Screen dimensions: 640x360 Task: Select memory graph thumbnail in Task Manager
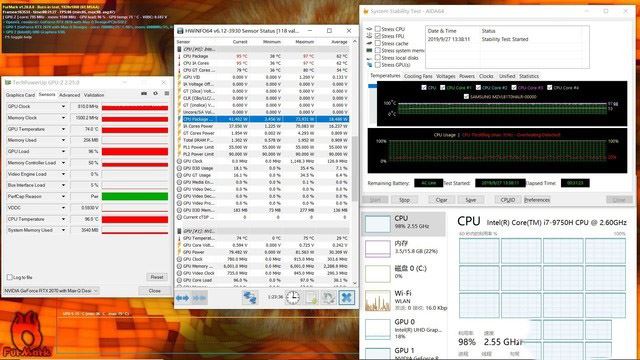(x=378, y=249)
